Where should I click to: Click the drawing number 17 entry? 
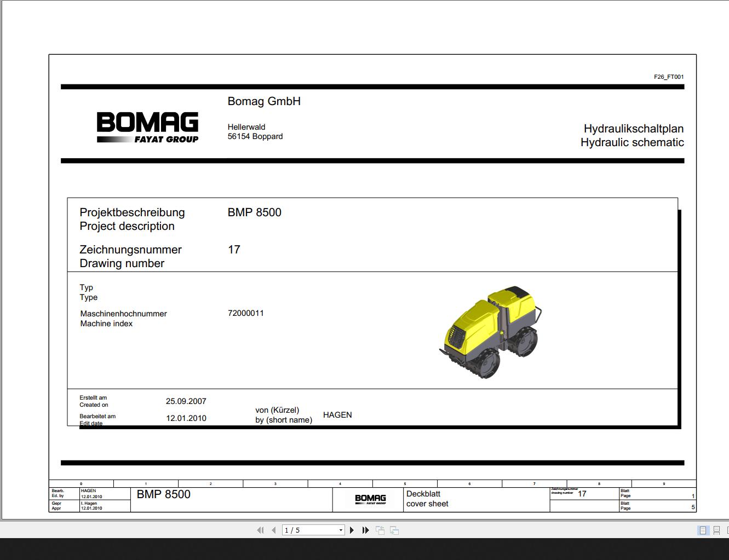pyautogui.click(x=234, y=250)
